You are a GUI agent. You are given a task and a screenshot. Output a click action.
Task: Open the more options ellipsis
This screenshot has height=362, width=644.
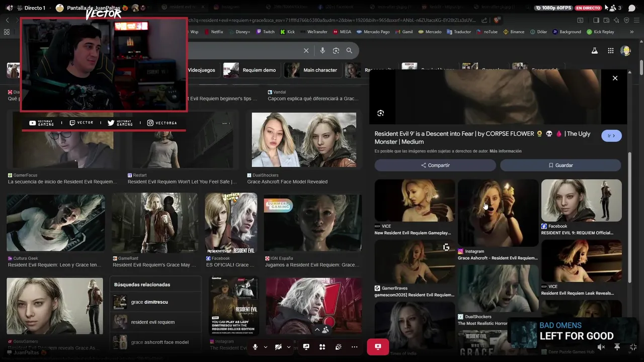pos(354,347)
